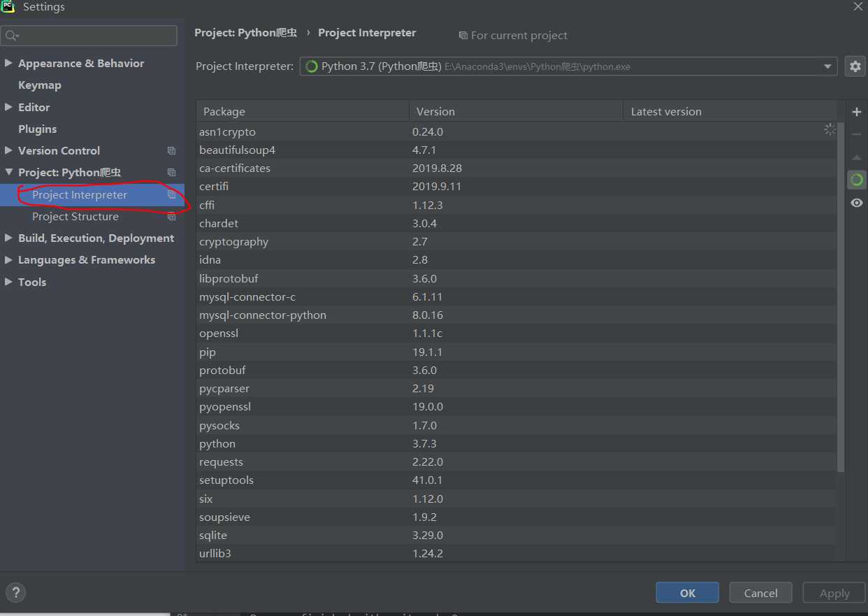The image size is (868, 616).
Task: Select the protobuf package row
Action: pos(516,370)
